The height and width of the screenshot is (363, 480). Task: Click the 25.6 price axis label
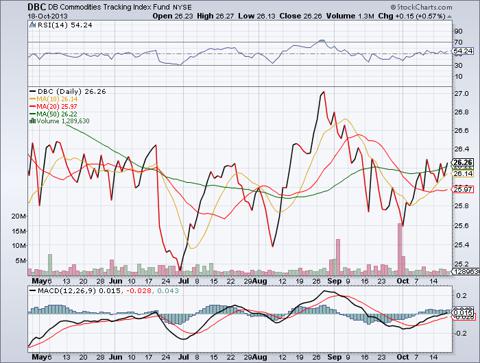[x=461, y=226]
